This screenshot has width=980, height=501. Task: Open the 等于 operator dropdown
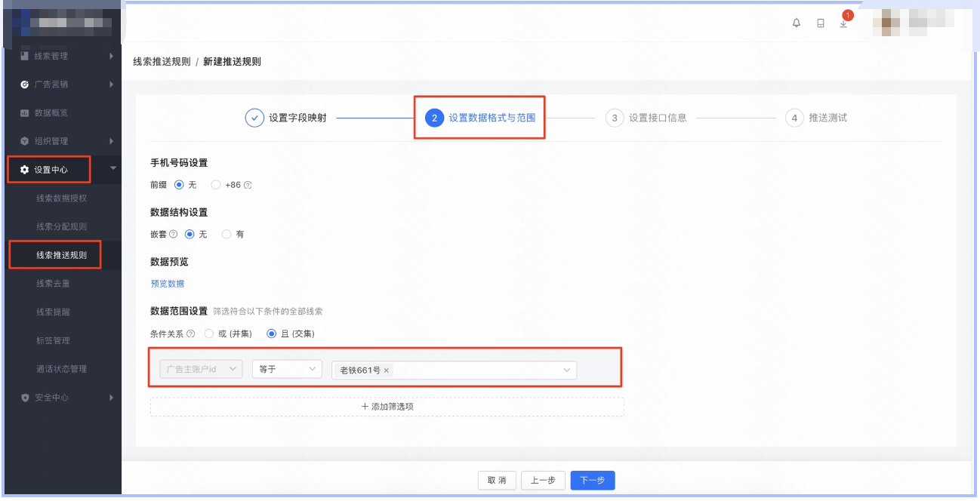tap(287, 369)
